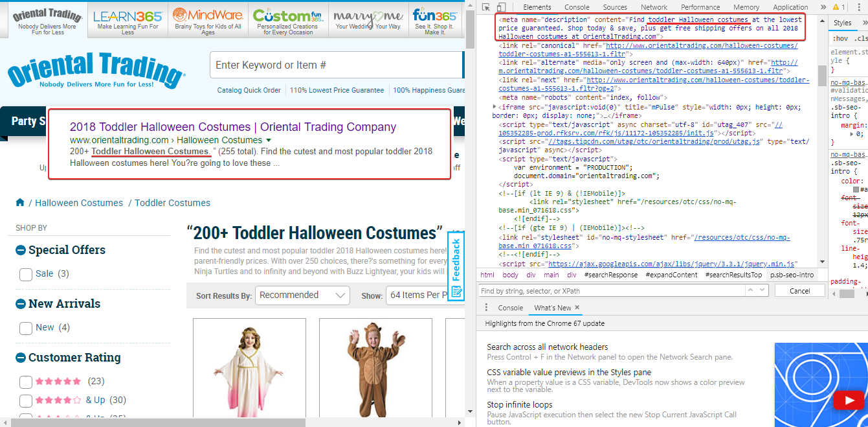Toggle the device toolbar icon in DevTools
The height and width of the screenshot is (427, 868).
(x=501, y=7)
